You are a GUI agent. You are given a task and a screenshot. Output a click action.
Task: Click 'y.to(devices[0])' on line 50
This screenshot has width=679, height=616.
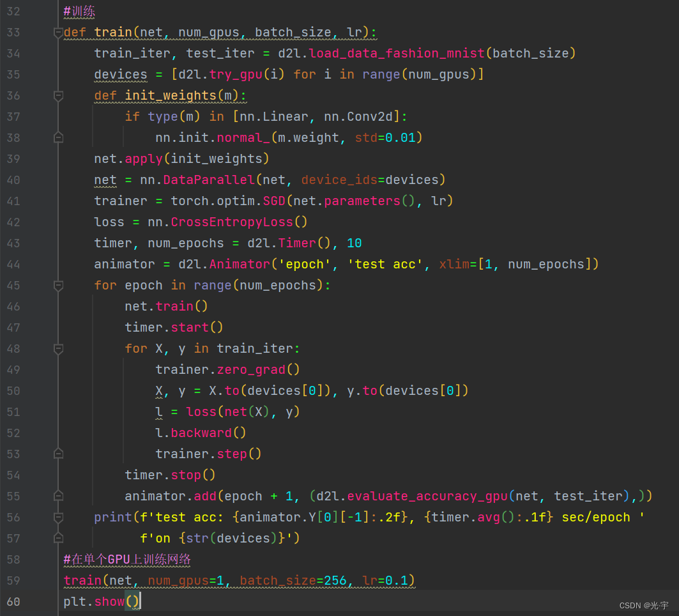coord(408,390)
